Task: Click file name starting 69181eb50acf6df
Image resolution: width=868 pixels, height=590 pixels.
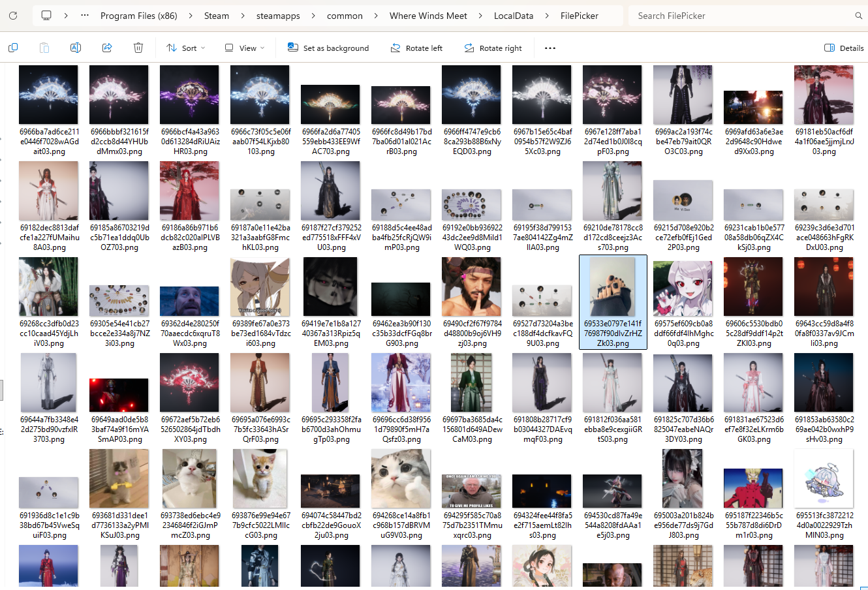Action: pos(824,142)
